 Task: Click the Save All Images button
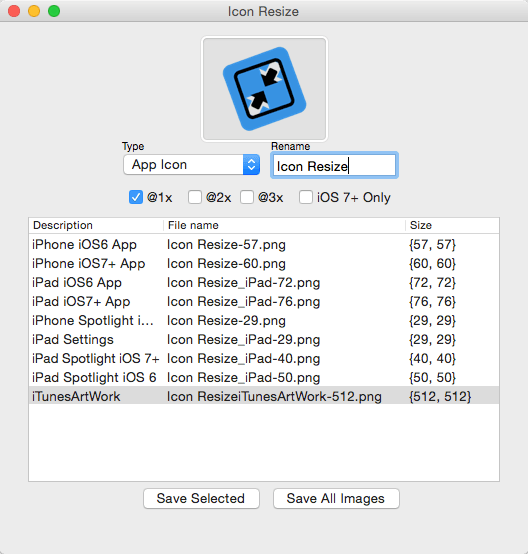336,499
